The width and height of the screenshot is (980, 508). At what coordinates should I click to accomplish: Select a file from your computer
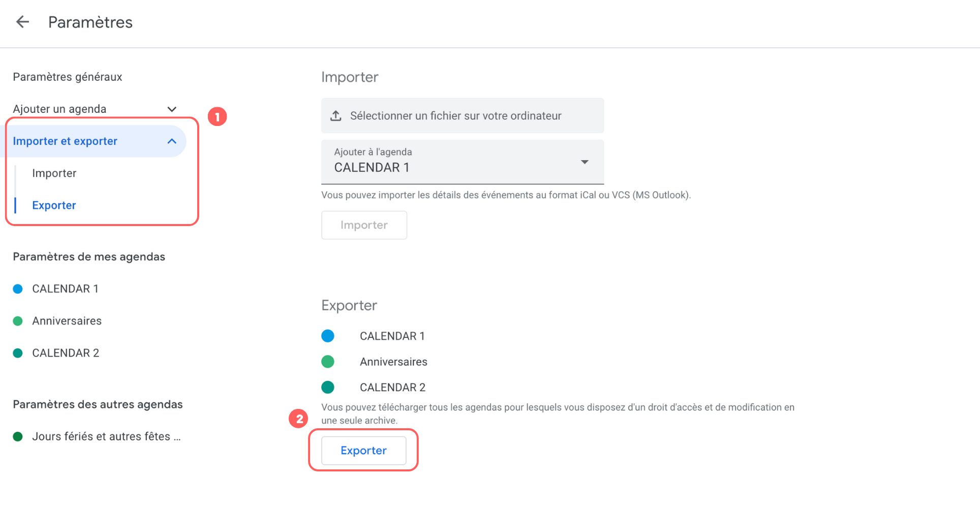(x=455, y=116)
